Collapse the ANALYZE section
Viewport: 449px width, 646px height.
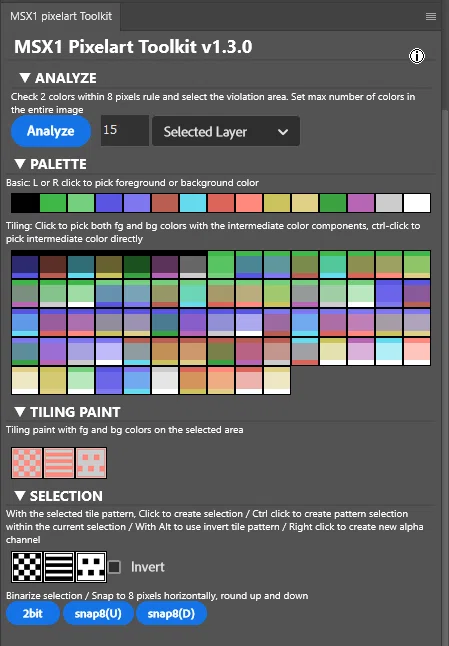tap(25, 77)
